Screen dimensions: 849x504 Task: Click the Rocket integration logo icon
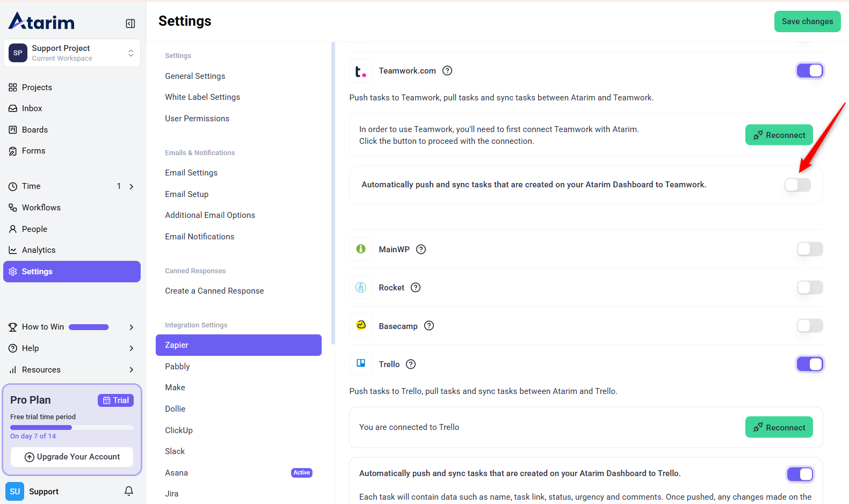pos(361,288)
